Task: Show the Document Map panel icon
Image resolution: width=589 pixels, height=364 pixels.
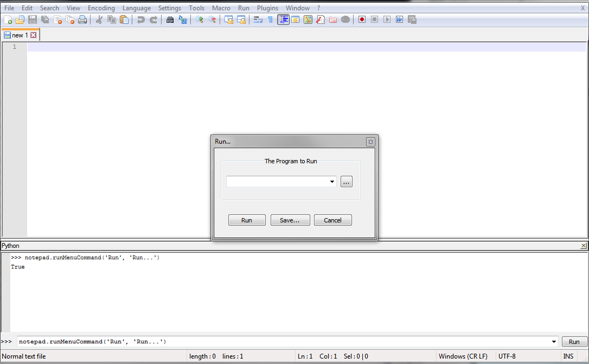Action: pyautogui.click(x=308, y=20)
